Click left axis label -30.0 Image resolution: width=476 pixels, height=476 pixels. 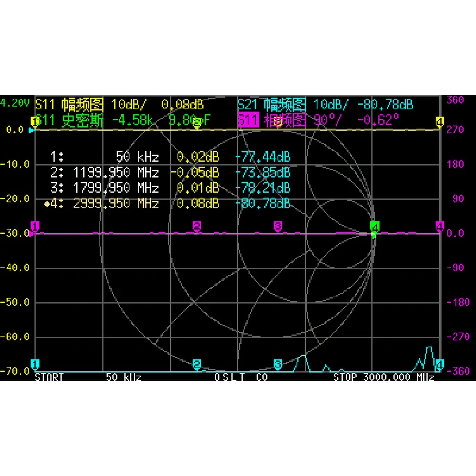(15, 233)
